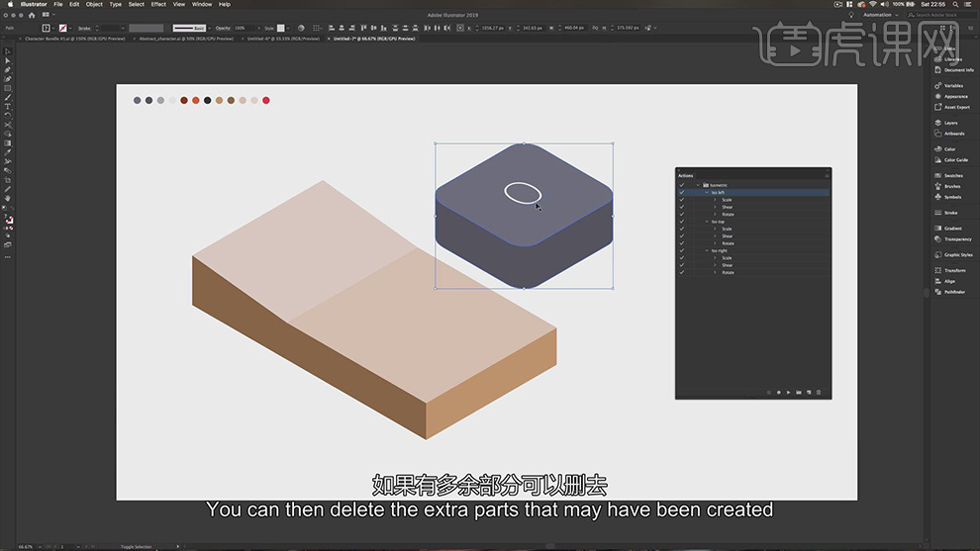Toggle checkmark for Scale under Iso left
Viewport: 980px width, 551px height.
(681, 200)
